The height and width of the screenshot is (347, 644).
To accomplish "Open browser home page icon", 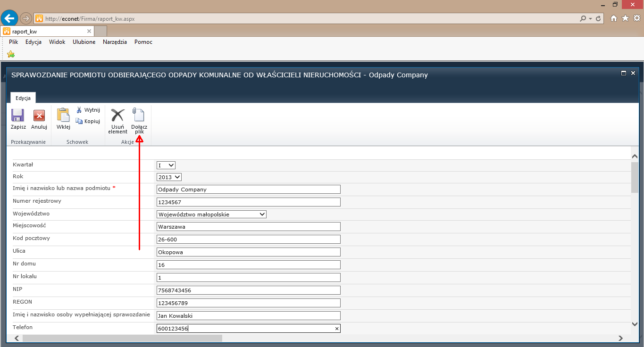I will click(x=613, y=18).
